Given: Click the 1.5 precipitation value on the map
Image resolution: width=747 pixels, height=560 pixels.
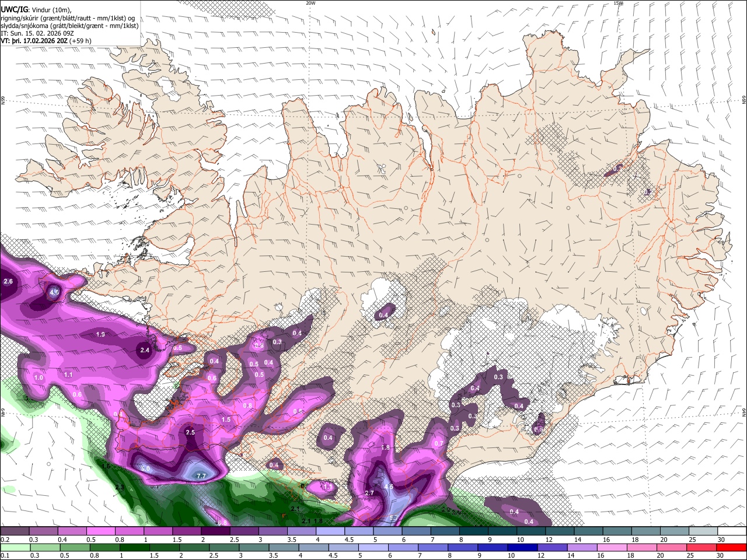Looking at the screenshot, I should tap(226, 419).
